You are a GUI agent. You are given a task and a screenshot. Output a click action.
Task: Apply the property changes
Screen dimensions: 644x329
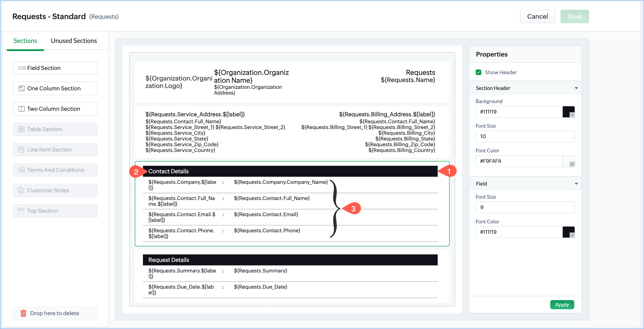[x=562, y=305]
